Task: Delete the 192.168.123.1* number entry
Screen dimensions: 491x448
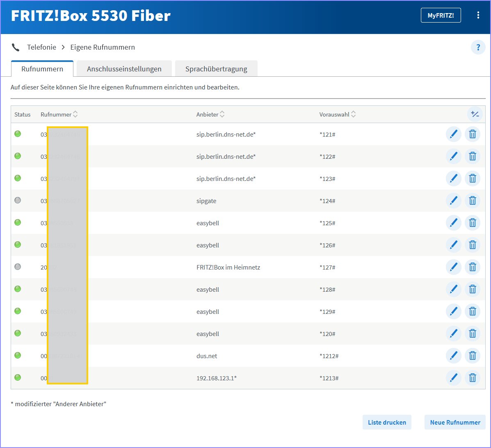Action: 473,378
